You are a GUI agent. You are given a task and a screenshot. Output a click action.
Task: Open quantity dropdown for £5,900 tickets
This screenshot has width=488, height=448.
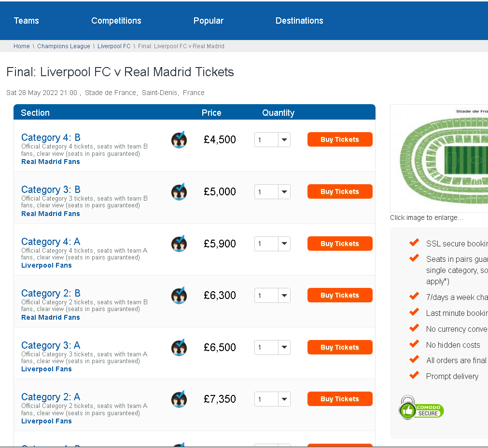pos(272,244)
